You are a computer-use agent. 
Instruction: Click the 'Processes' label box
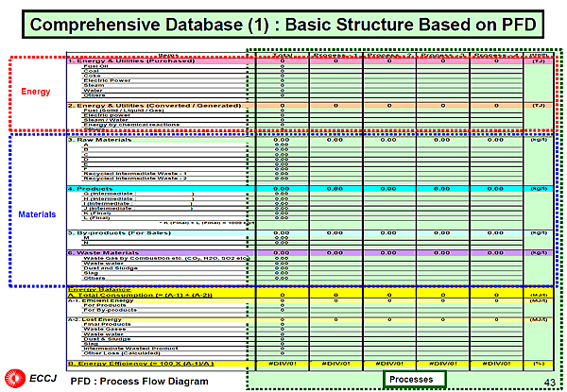pos(415,380)
